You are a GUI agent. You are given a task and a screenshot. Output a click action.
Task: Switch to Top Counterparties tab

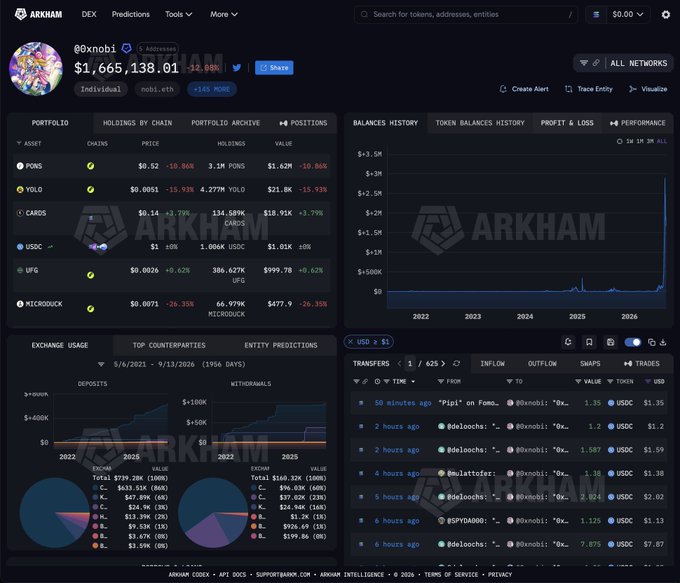click(169, 345)
